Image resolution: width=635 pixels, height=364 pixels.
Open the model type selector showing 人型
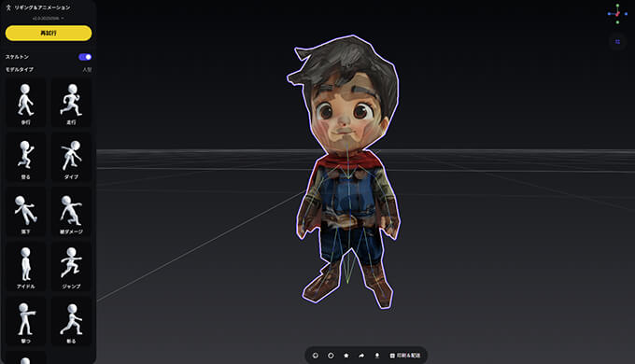pyautogui.click(x=87, y=70)
